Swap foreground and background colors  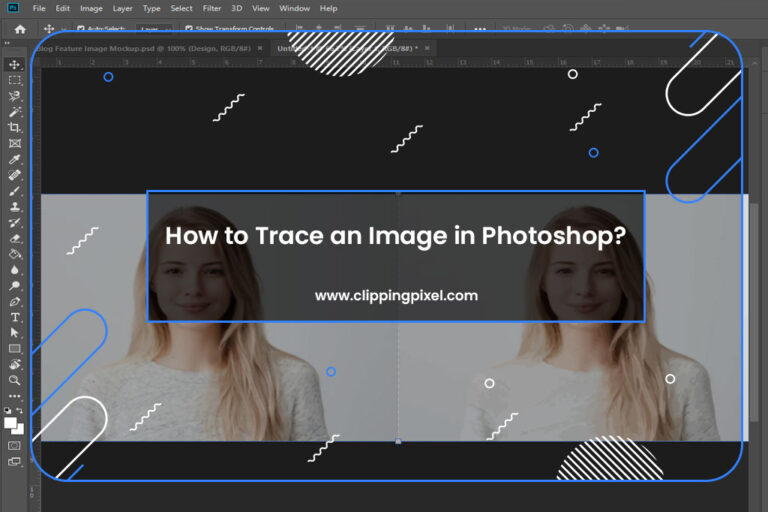20,411
